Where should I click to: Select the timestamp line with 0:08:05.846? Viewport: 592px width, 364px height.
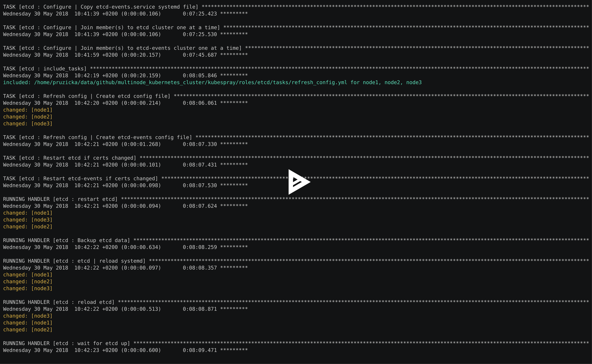[x=125, y=76]
